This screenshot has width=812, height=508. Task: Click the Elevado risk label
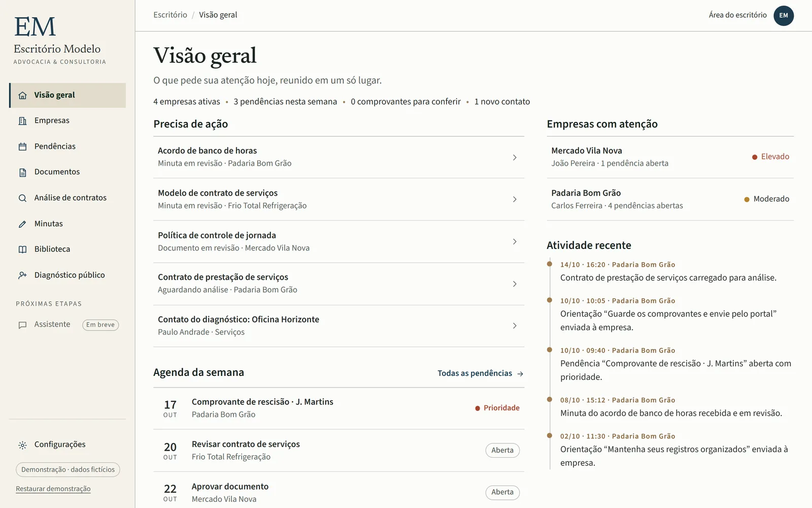coord(770,157)
